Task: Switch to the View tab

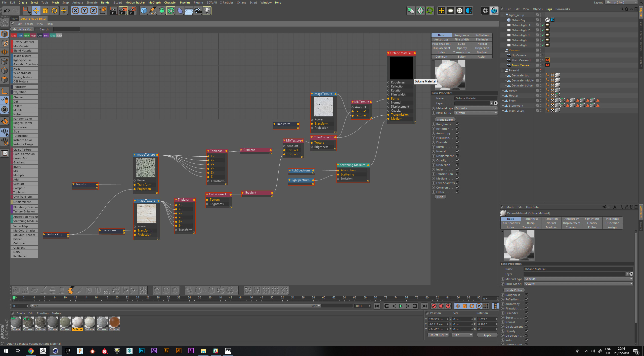Action: point(15,19)
